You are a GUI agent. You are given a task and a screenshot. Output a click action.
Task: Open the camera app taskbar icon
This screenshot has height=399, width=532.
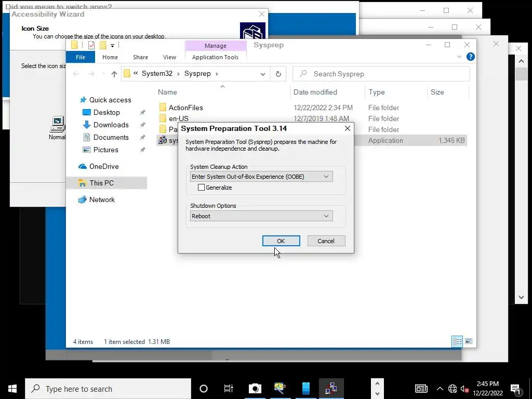click(255, 389)
